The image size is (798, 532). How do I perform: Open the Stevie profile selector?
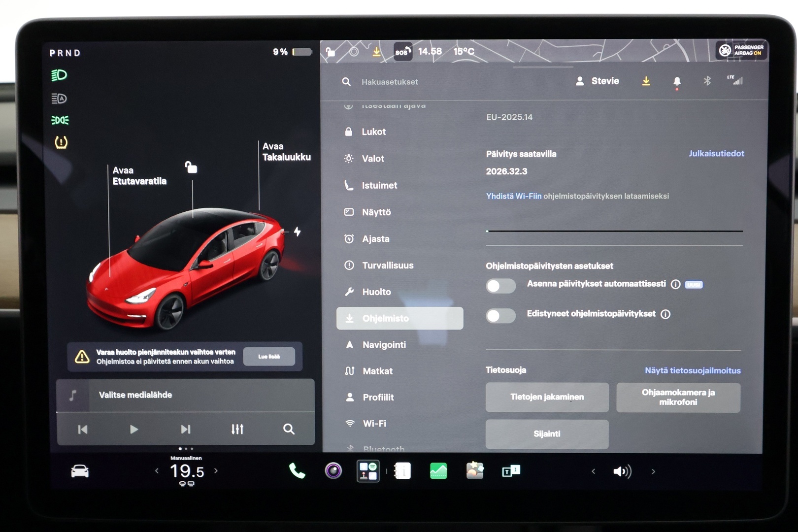coord(597,81)
